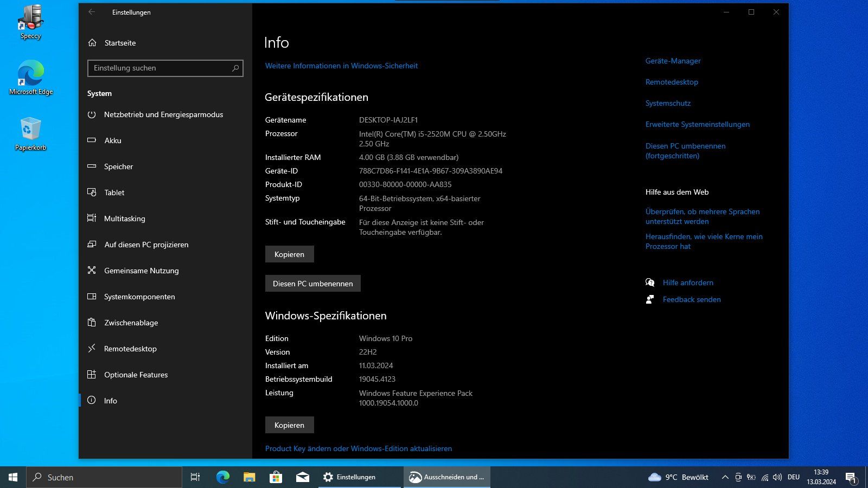This screenshot has height=488, width=868.
Task: Open Remotedesktop related settings link
Action: point(672,82)
